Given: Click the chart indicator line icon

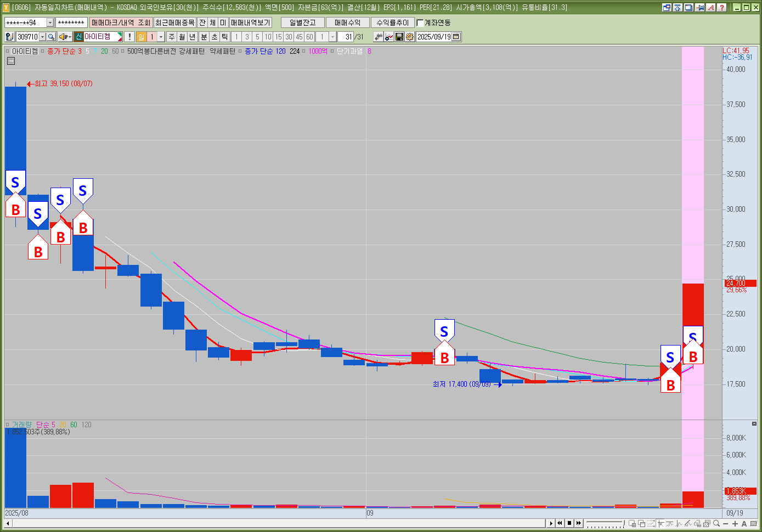Looking at the screenshot, I should (x=389, y=37).
